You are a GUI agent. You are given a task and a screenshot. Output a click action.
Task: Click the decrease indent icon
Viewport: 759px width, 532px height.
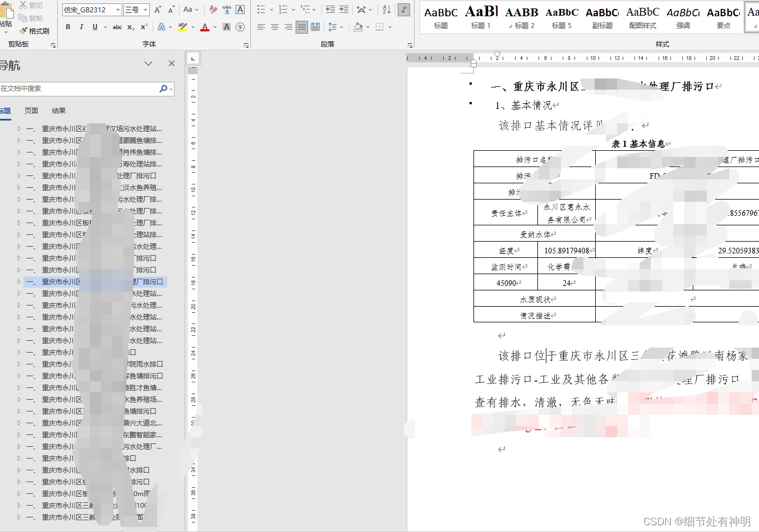[330, 10]
